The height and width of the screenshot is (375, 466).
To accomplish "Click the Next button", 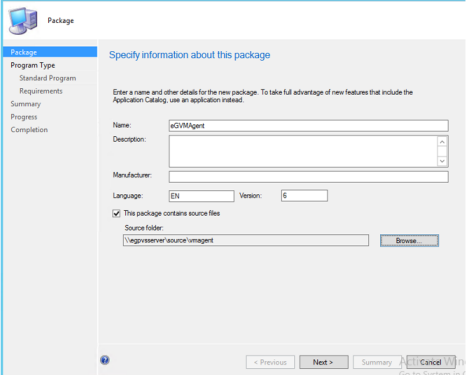I will [x=324, y=362].
